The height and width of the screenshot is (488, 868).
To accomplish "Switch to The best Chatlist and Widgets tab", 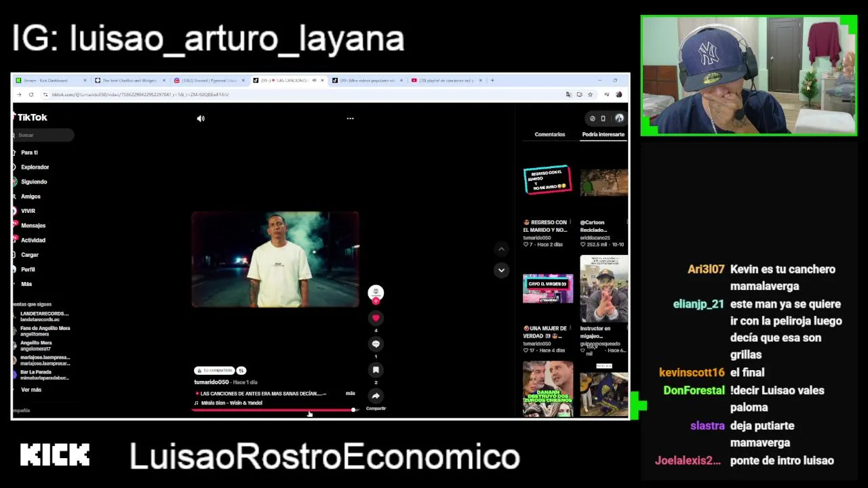I will pyautogui.click(x=129, y=81).
